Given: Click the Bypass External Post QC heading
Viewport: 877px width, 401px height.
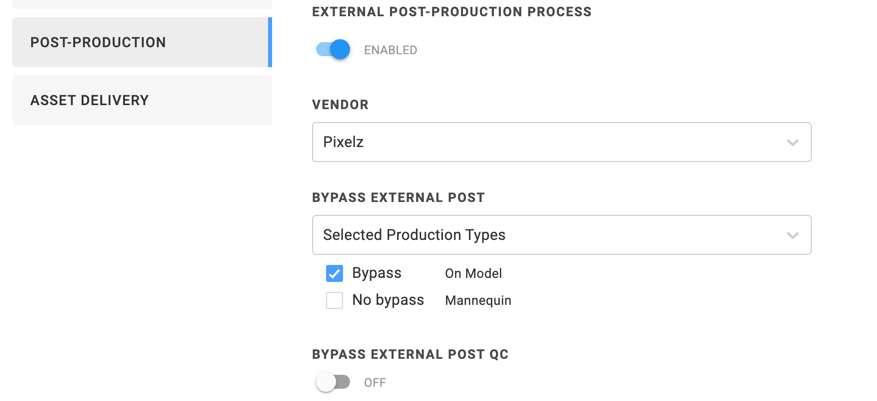Looking at the screenshot, I should (x=410, y=355).
